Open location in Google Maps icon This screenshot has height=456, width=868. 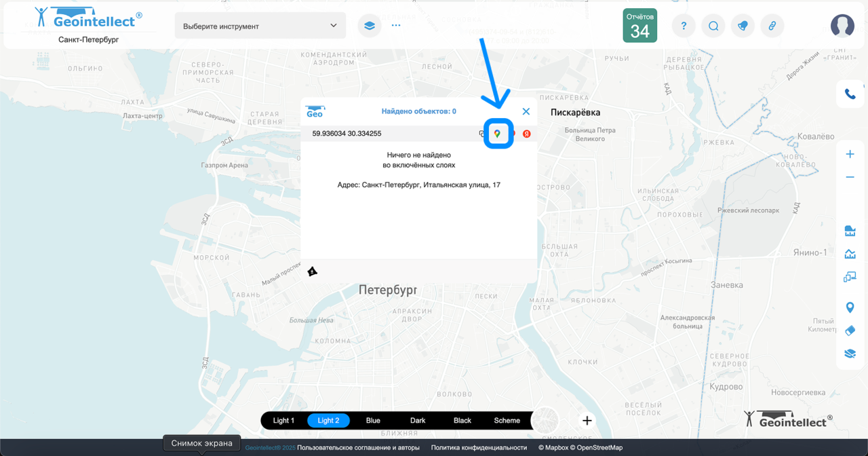click(x=498, y=134)
